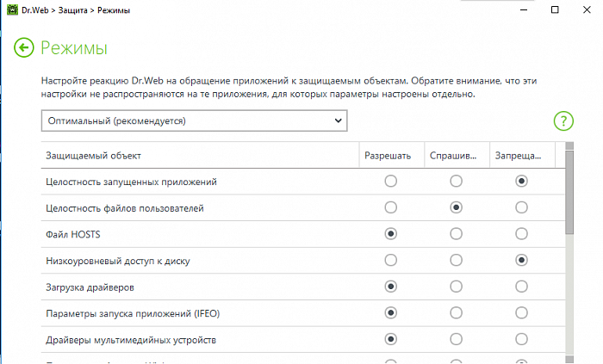Block Низкоуровневый доступ к диску
The image size is (603, 364).
click(x=521, y=261)
